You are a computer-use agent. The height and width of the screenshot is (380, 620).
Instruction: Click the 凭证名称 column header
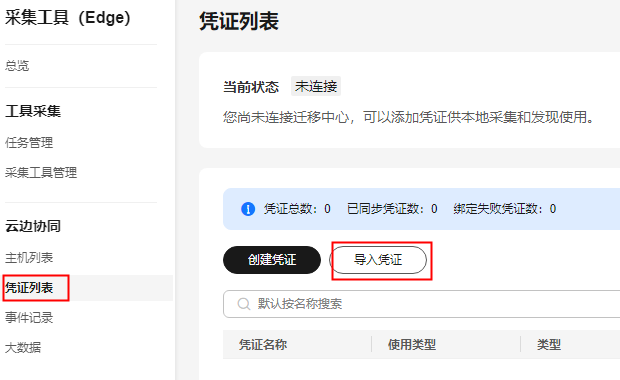click(263, 344)
